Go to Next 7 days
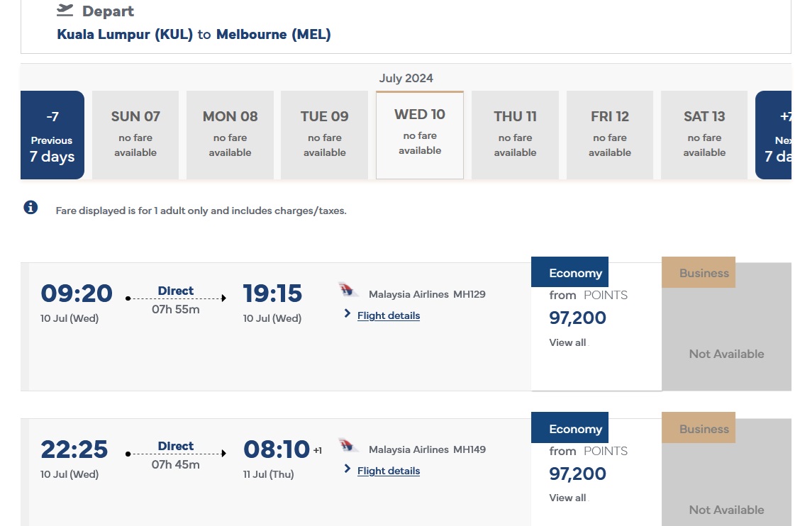Viewport: 812px width, 526px height. [774, 135]
